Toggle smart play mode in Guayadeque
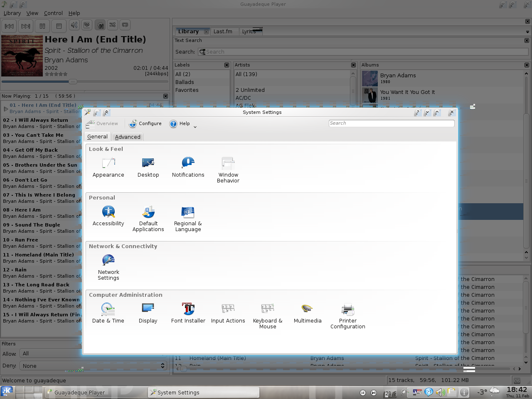Screen dimensions: 532x399 tap(100, 25)
